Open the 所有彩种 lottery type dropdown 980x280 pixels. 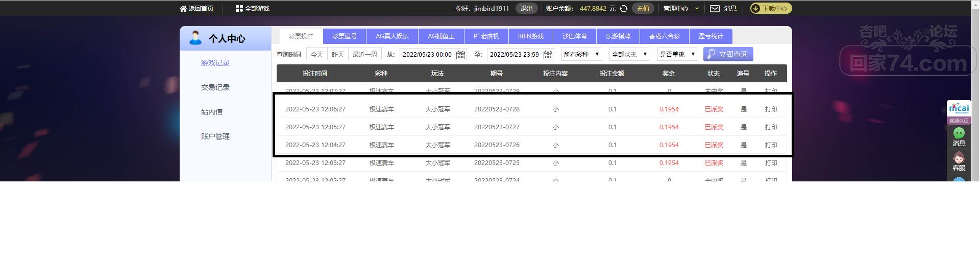pyautogui.click(x=582, y=54)
